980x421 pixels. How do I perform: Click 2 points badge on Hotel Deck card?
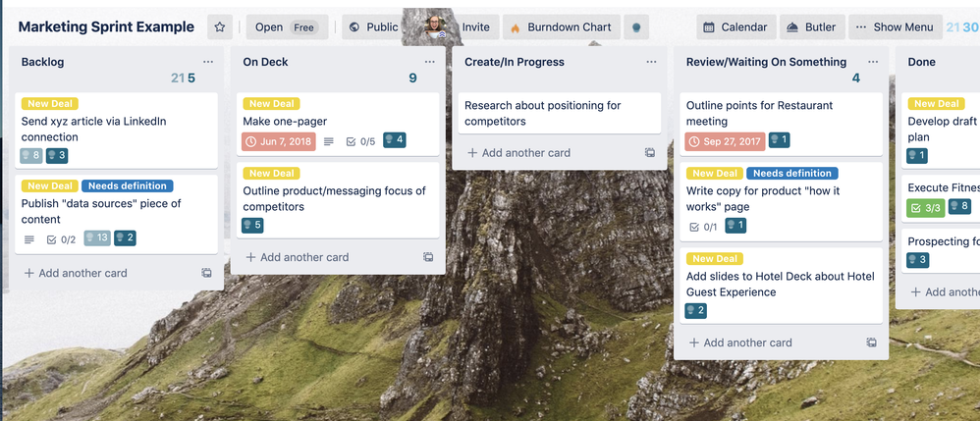click(695, 310)
